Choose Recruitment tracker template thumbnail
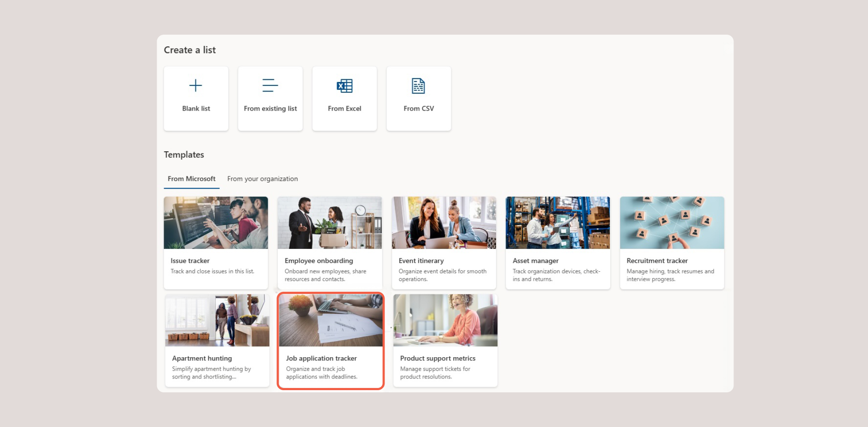Screen dimensions: 868x427 pyautogui.click(x=672, y=223)
